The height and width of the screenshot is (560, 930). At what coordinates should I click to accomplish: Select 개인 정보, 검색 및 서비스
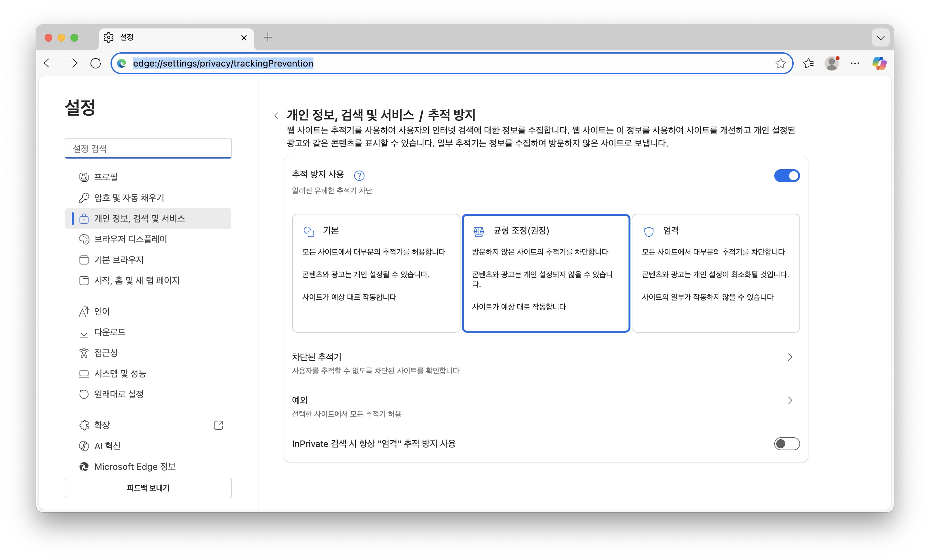pyautogui.click(x=148, y=218)
